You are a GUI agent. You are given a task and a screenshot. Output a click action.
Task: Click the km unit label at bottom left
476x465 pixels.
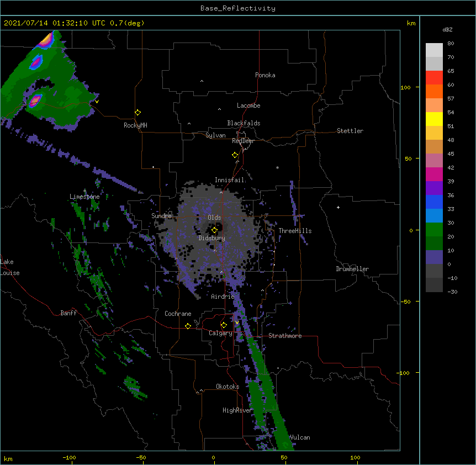8,458
